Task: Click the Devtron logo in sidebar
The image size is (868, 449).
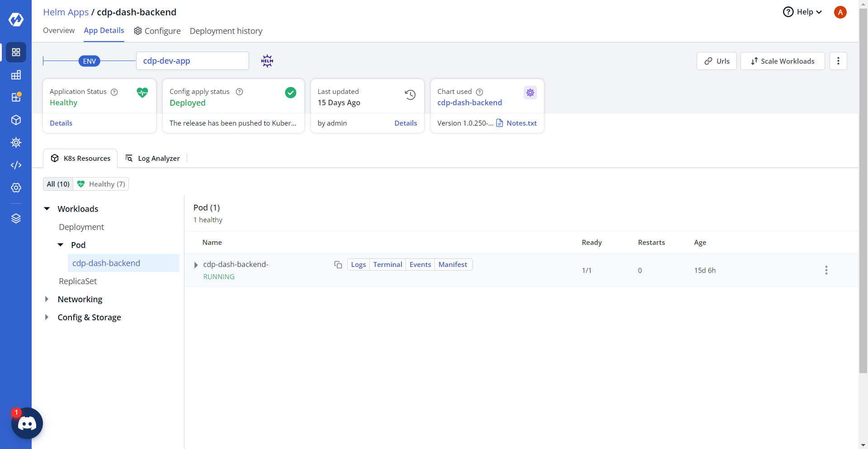Action: 16,19
